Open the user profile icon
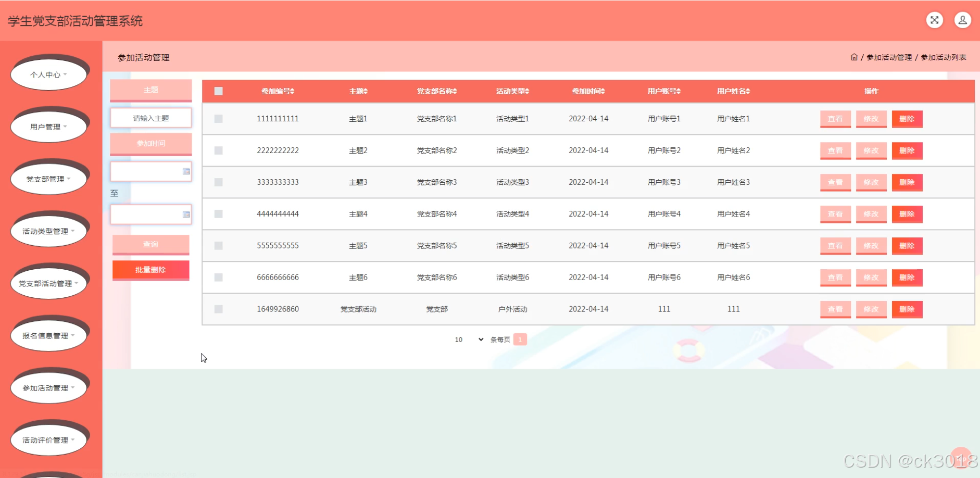The height and width of the screenshot is (478, 980). coord(963,20)
